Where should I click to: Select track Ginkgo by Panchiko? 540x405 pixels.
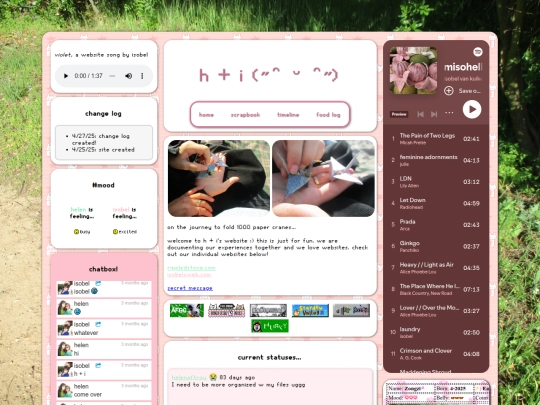[436, 246]
